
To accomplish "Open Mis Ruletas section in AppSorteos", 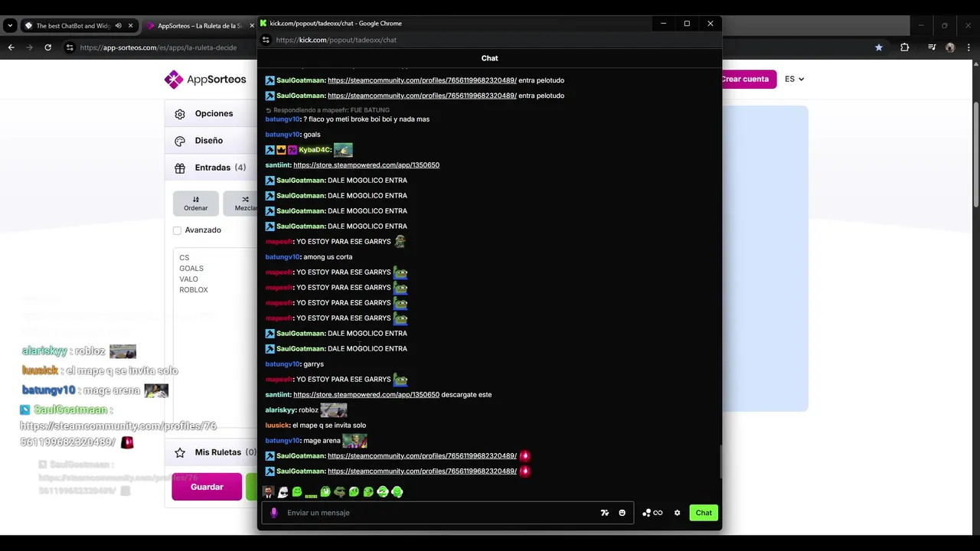I will [x=225, y=452].
